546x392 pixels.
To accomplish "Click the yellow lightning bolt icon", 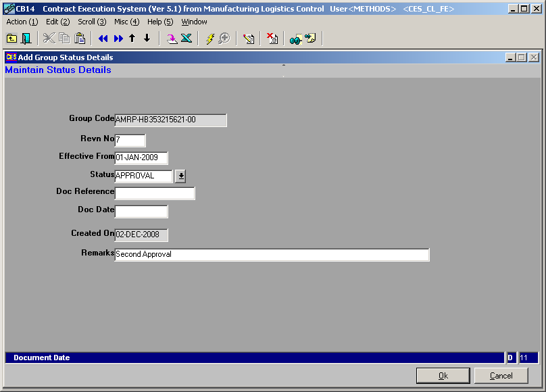I will pos(209,39).
